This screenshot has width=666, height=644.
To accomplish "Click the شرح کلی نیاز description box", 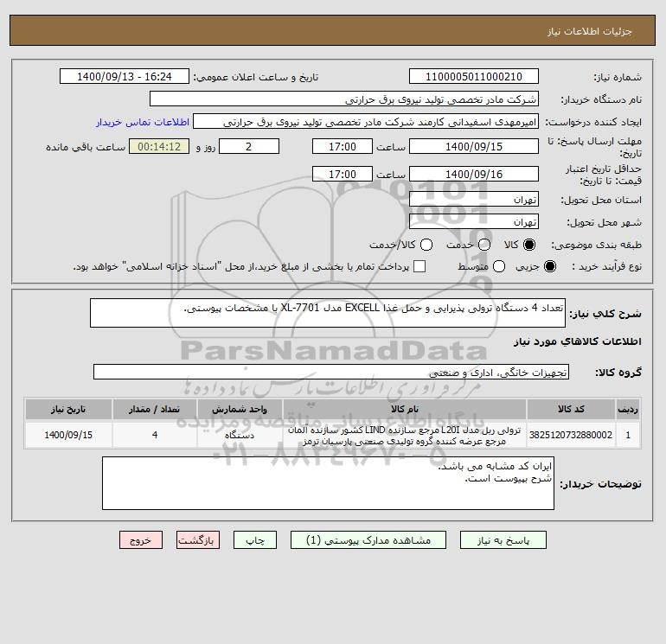I will [328, 313].
